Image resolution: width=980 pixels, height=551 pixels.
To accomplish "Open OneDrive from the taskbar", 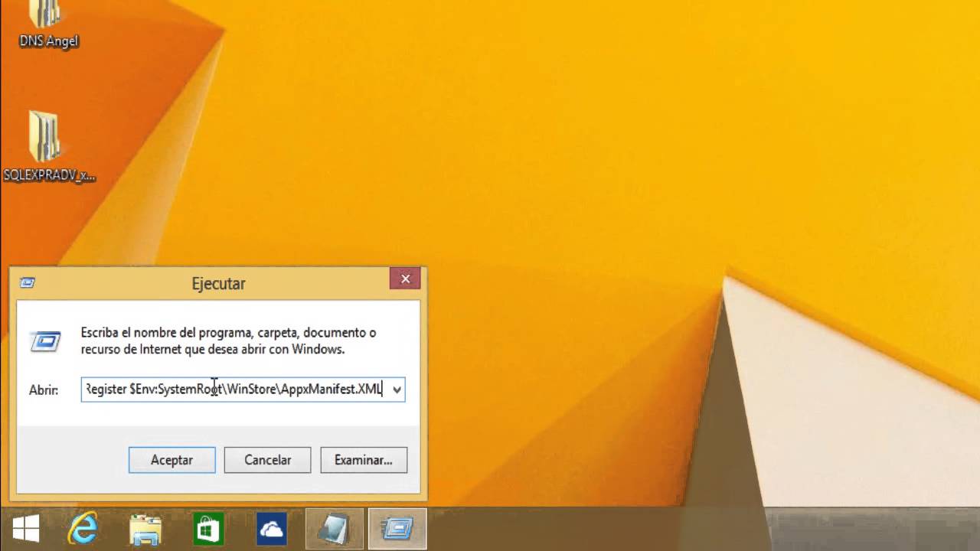I will [x=271, y=530].
